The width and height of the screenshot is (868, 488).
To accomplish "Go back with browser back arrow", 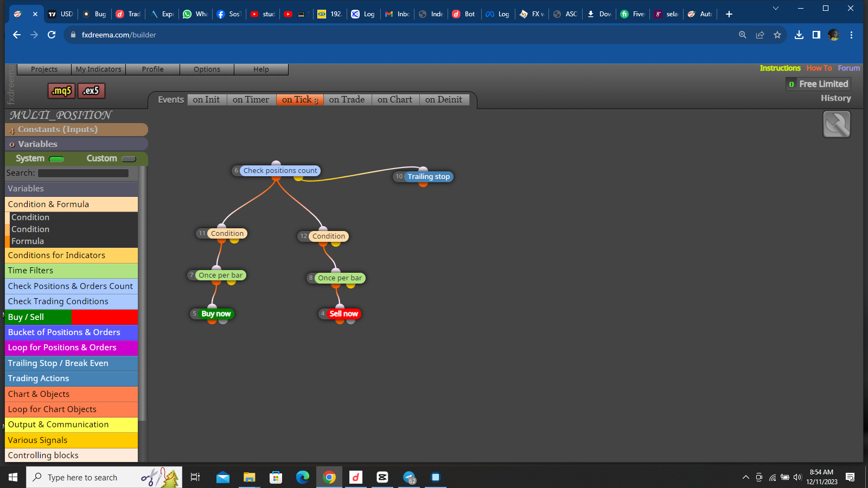I will tap(17, 35).
